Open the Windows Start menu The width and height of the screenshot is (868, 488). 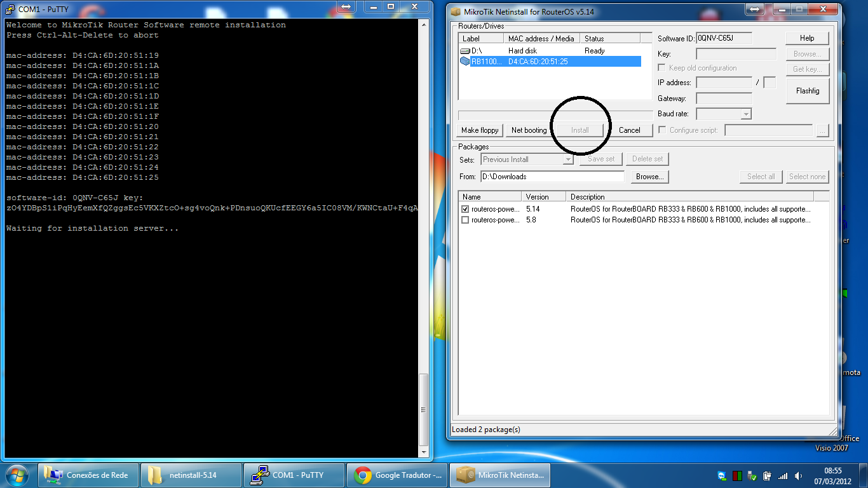tap(17, 475)
